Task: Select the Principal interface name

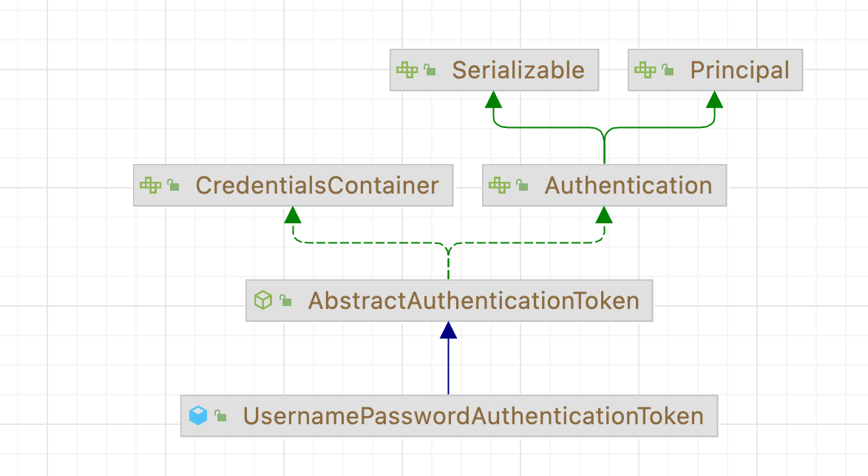Action: (x=739, y=69)
